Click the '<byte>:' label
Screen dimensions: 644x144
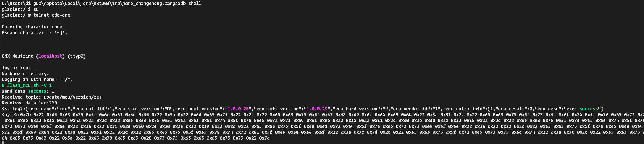pyautogui.click(x=11, y=115)
